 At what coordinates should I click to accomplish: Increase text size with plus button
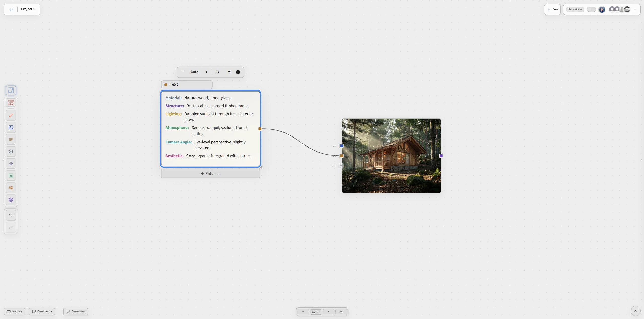tap(206, 72)
